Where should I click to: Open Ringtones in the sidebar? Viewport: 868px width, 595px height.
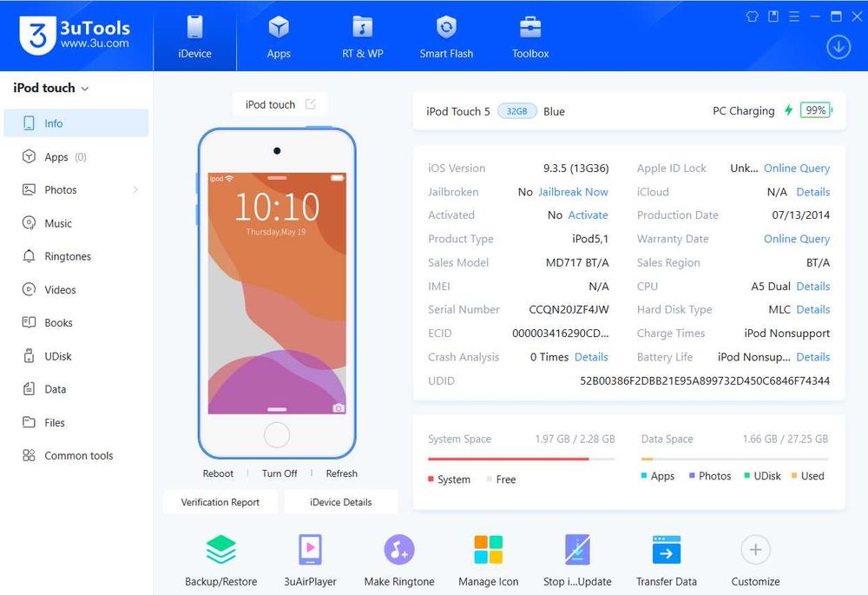(x=76, y=256)
